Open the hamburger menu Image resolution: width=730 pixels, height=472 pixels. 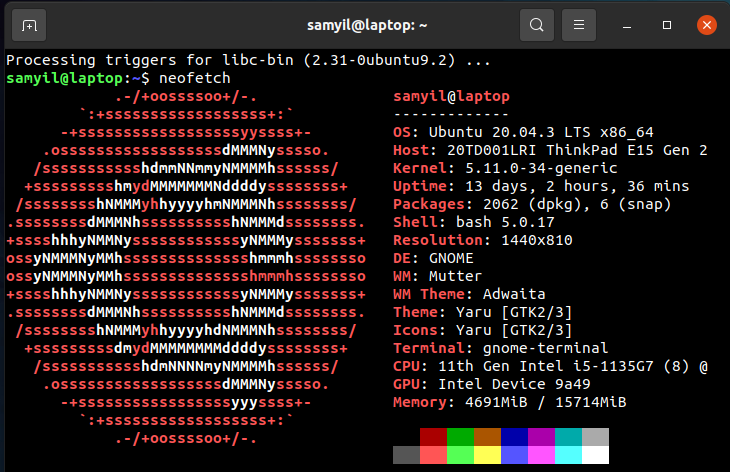(x=578, y=24)
